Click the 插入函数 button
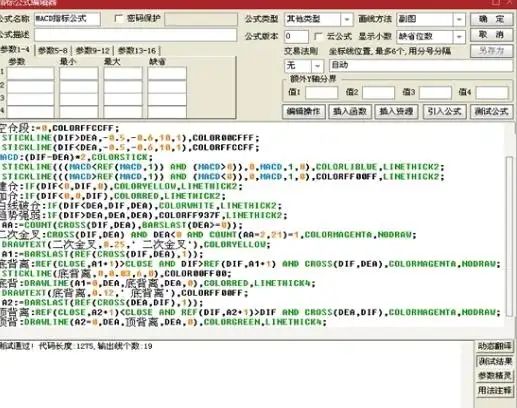517x408 pixels. [x=350, y=111]
